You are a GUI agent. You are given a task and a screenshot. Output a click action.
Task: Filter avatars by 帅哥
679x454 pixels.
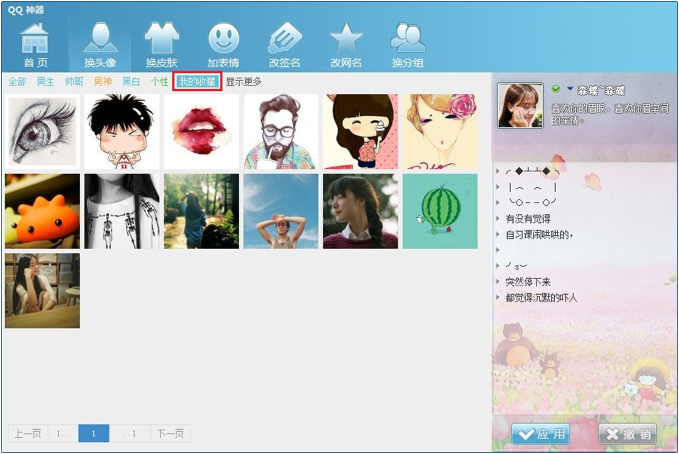(74, 81)
